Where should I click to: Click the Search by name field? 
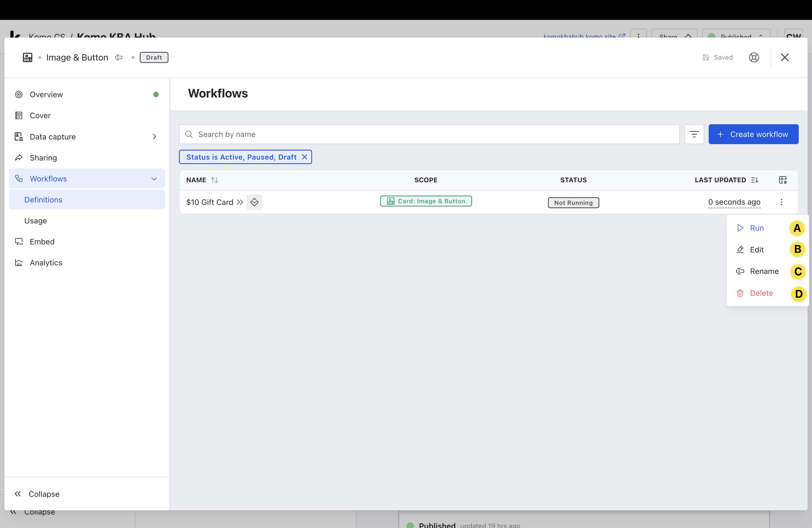429,134
